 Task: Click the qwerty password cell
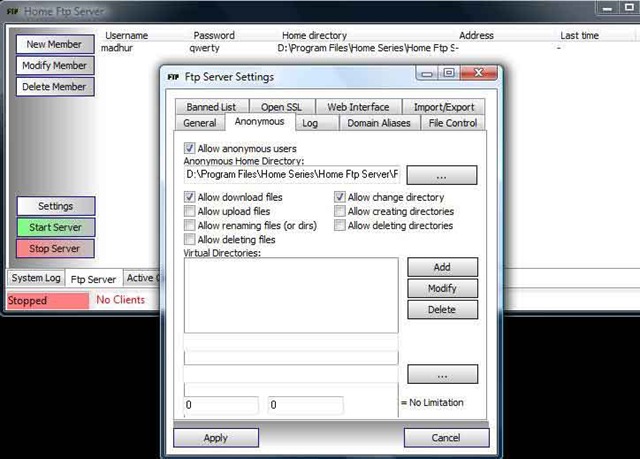pyautogui.click(x=204, y=48)
